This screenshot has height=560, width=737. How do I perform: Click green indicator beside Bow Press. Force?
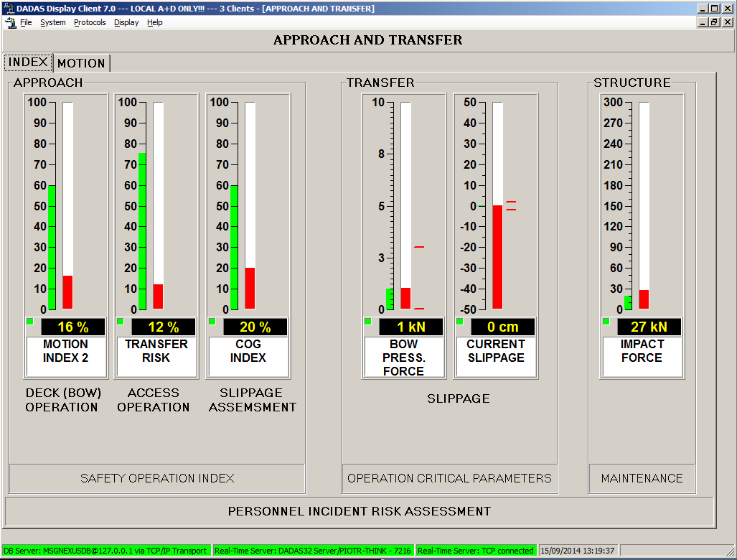pyautogui.click(x=367, y=321)
